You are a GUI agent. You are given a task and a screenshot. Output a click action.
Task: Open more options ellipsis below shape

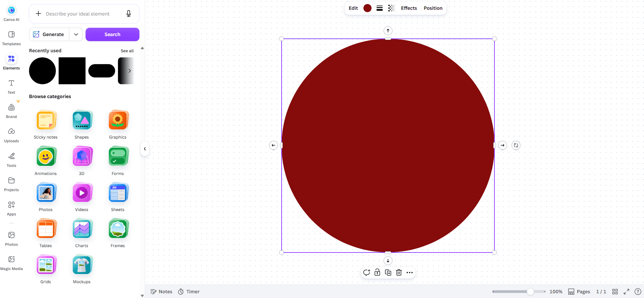click(x=410, y=272)
